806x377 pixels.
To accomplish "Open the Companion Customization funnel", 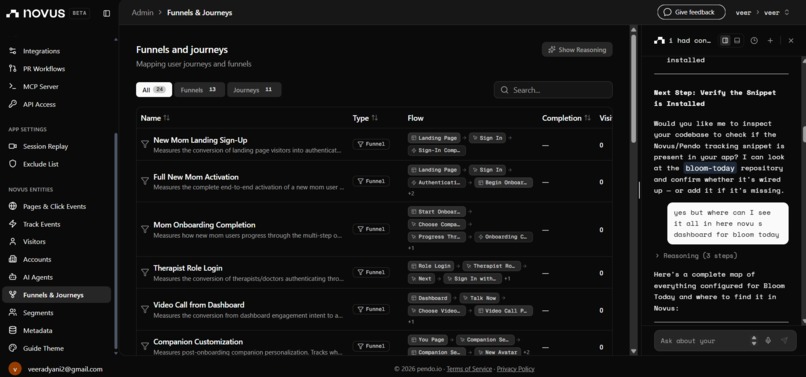I will [x=198, y=342].
